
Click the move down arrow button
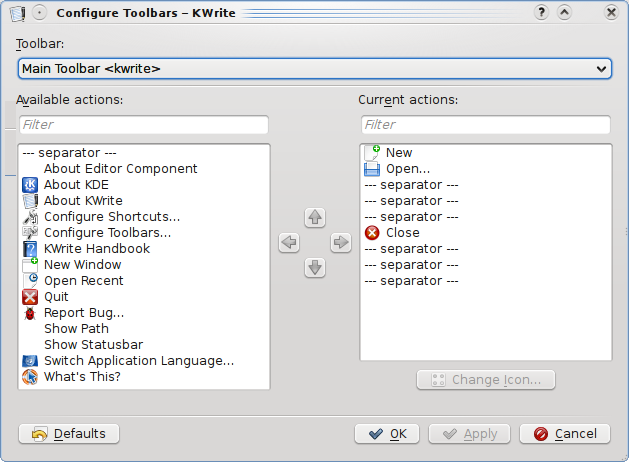315,267
